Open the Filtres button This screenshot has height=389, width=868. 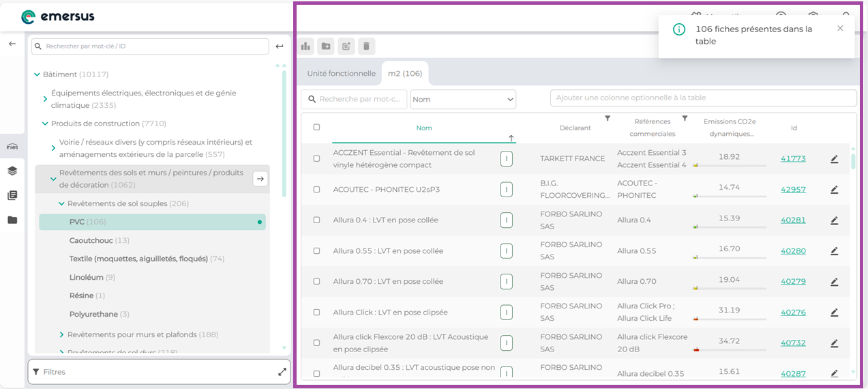(x=159, y=372)
